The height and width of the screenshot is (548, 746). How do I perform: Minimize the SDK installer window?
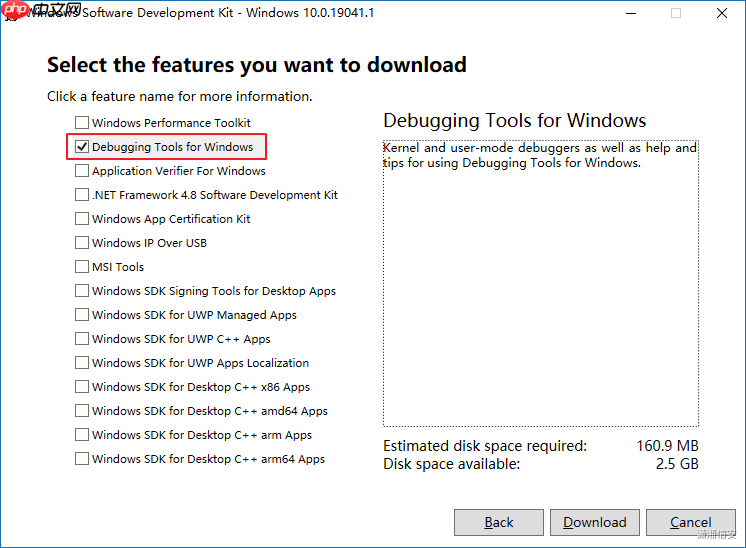(631, 13)
